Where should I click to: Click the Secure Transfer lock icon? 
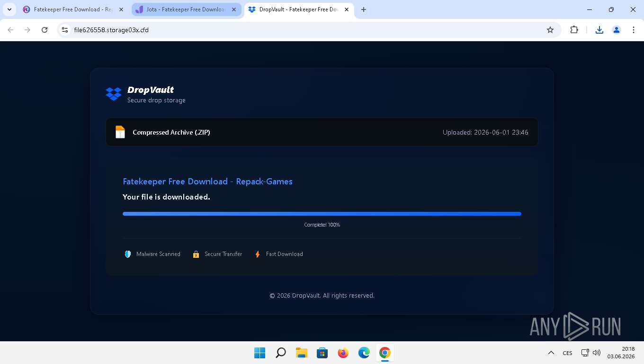click(196, 254)
